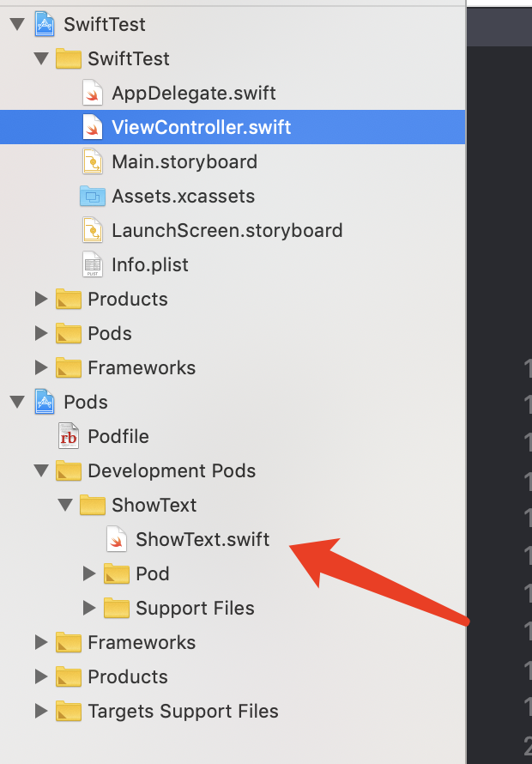Open the ShowText.swift file
Viewport: 532px width, 764px height.
point(203,539)
